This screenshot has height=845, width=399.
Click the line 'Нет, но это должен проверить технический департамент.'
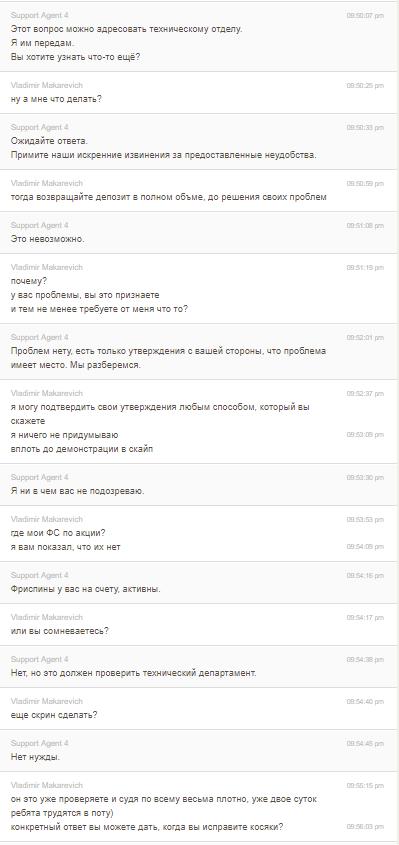(134, 673)
